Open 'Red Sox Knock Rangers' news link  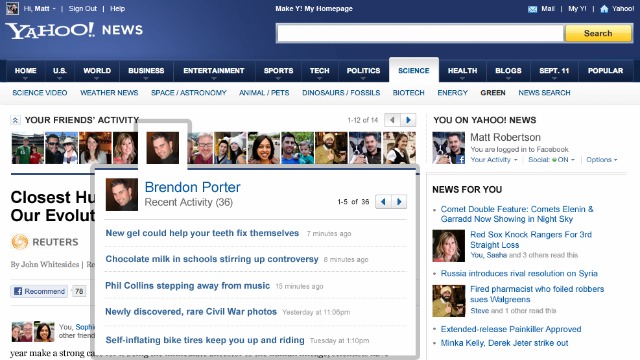[x=531, y=240]
